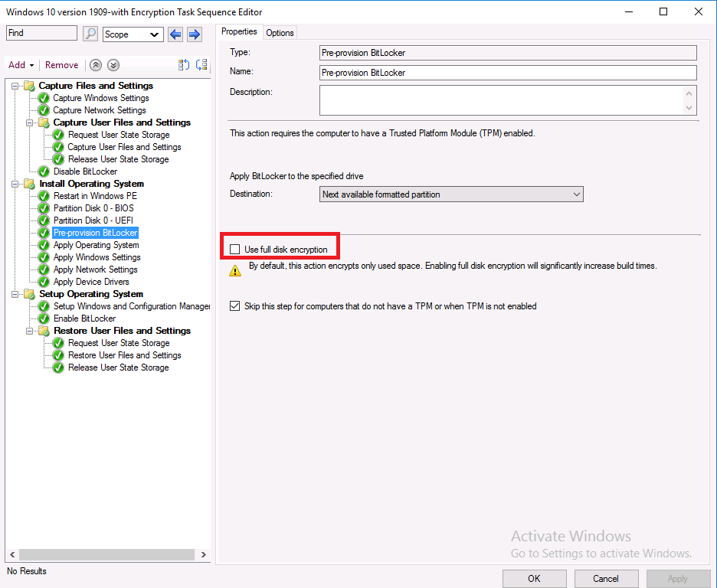
Task: Click the Find search magnifier icon
Action: (90, 34)
